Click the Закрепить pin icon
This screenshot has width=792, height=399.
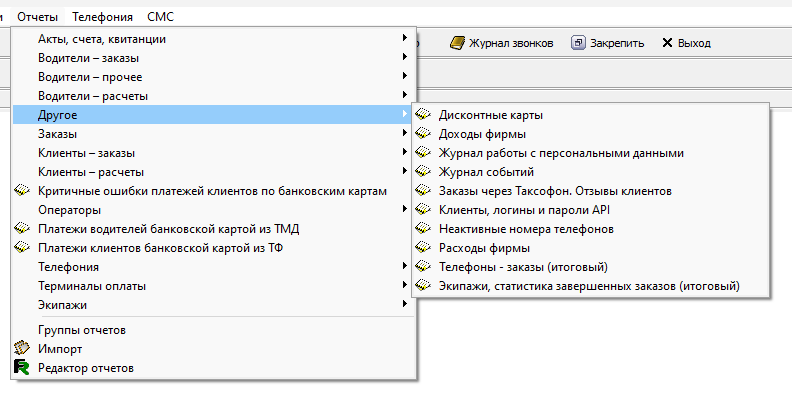578,43
